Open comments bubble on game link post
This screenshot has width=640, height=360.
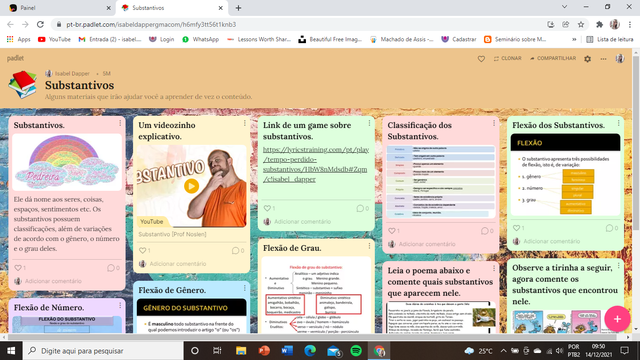(360, 208)
